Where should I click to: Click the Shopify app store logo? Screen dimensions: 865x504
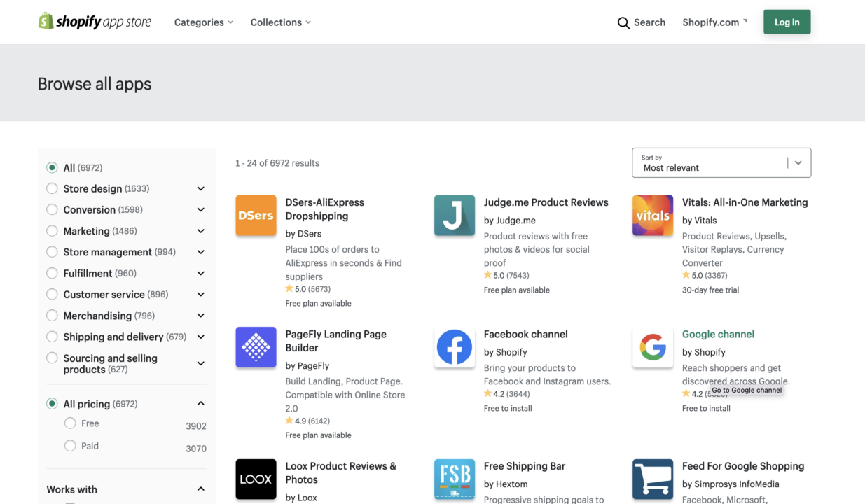[95, 22]
